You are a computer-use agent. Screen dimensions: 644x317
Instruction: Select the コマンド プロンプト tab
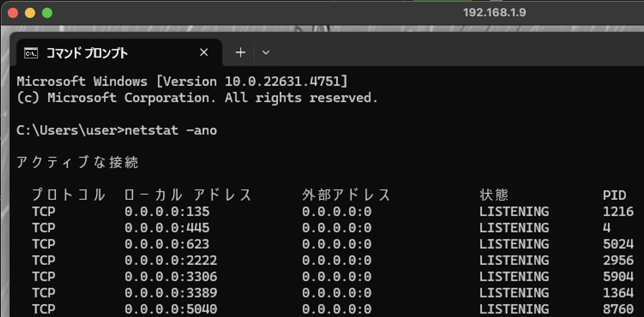click(119, 53)
